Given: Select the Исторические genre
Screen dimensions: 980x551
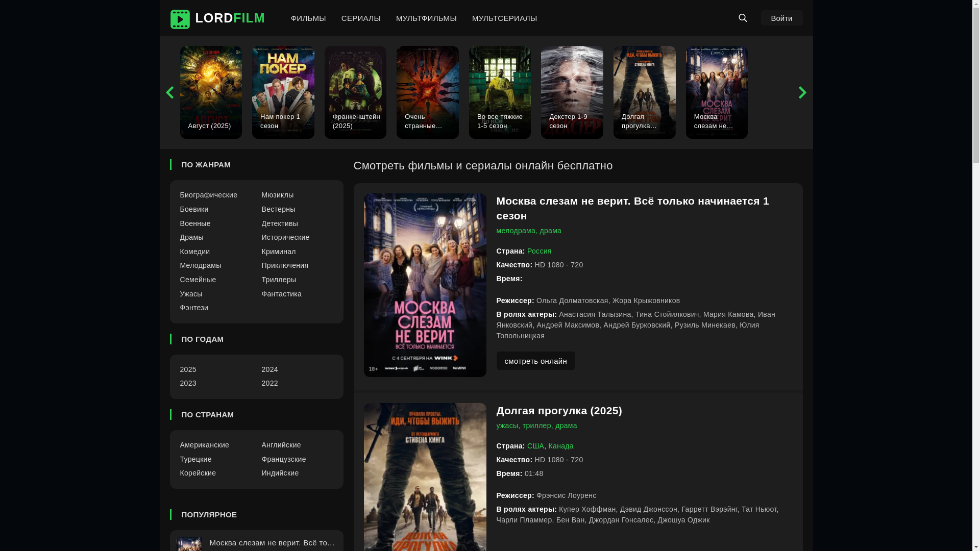Looking at the screenshot, I should click(x=285, y=237).
